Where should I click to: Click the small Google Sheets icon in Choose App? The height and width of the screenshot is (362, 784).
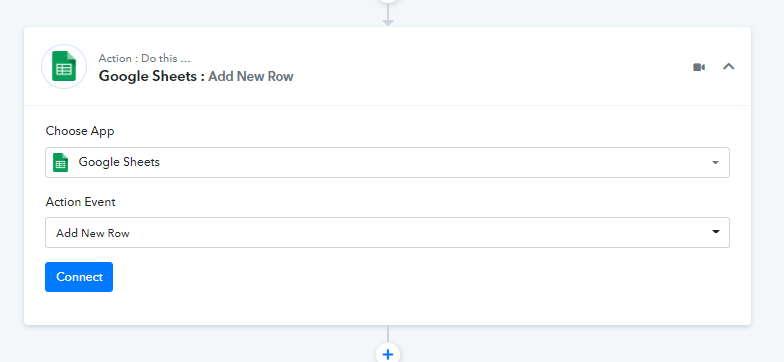[x=60, y=162]
